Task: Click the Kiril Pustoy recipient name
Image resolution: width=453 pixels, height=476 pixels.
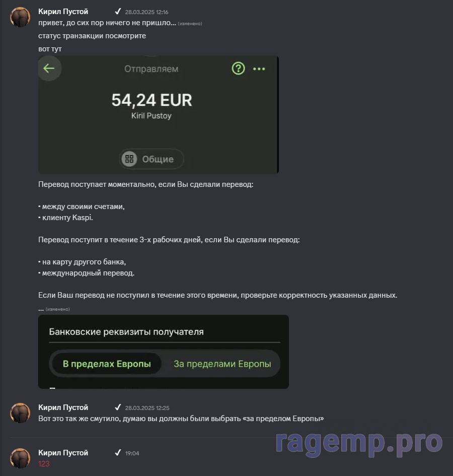Action: (152, 116)
